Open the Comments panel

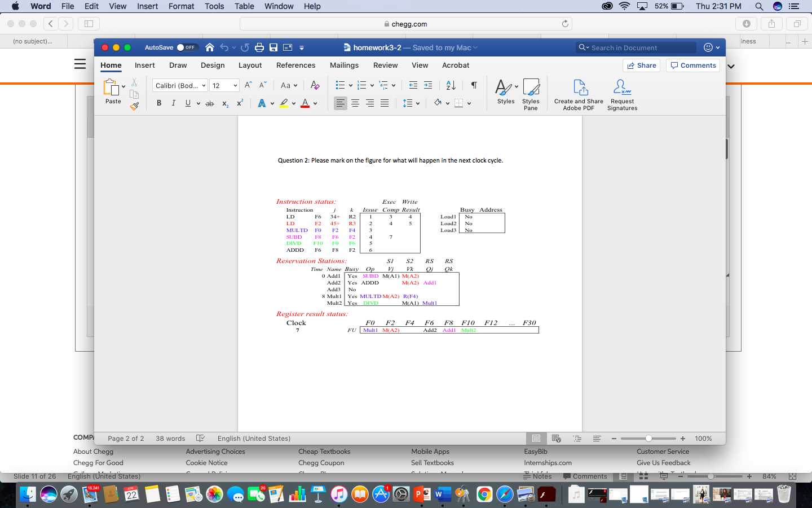click(x=692, y=65)
